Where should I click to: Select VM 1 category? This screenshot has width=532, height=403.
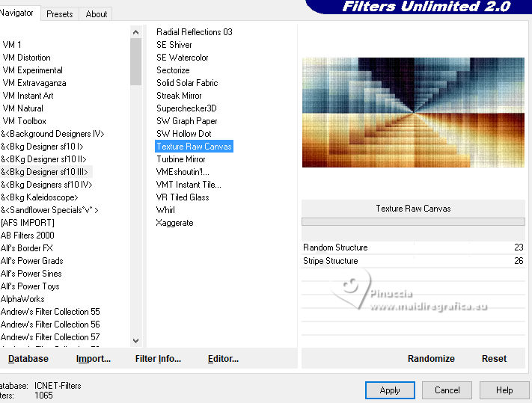point(12,45)
